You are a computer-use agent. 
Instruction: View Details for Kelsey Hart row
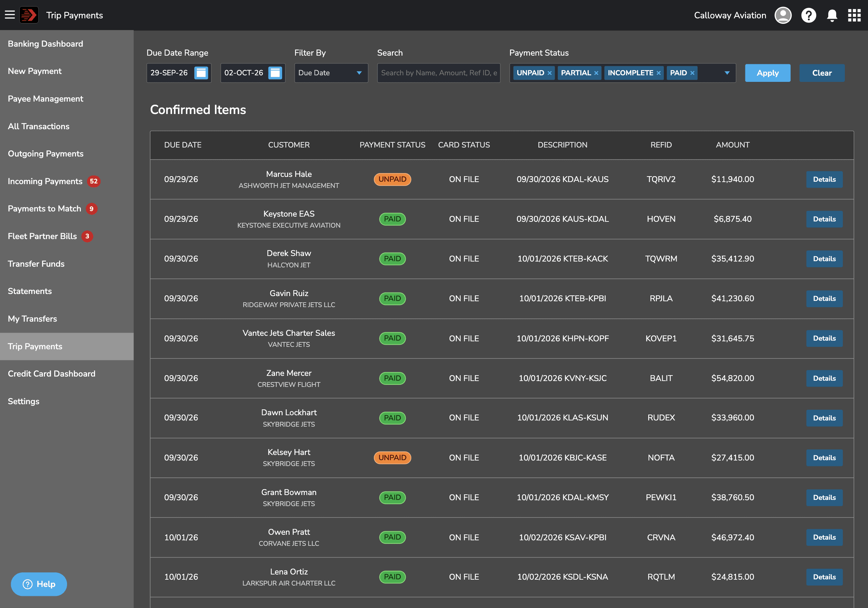pos(824,458)
